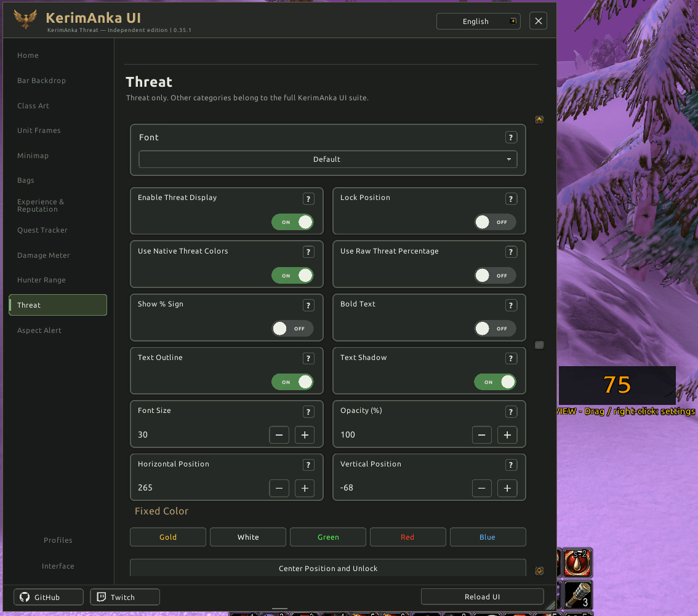Open the help tooltip for Font

point(511,137)
